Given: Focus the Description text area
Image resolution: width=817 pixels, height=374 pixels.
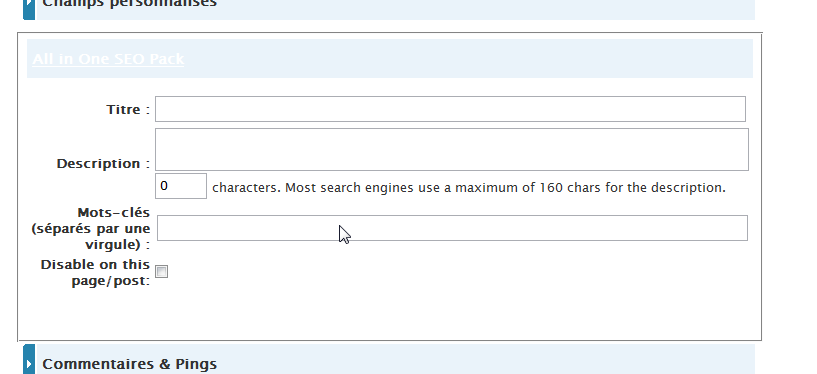Looking at the screenshot, I should (452, 149).
